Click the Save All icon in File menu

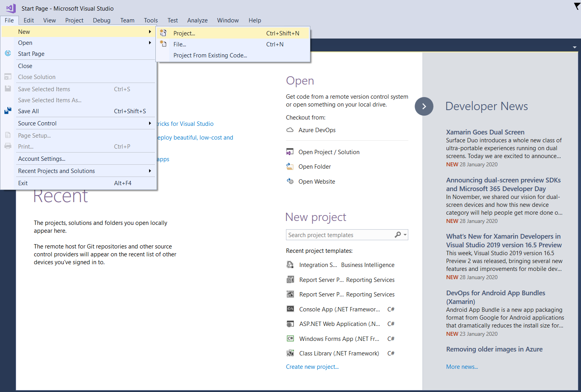click(x=8, y=111)
